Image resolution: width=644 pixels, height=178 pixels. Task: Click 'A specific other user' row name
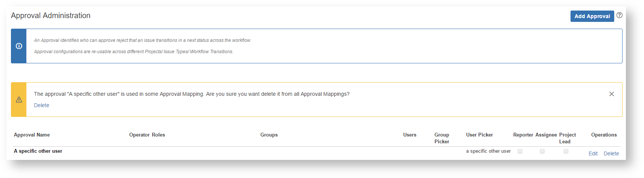38,151
